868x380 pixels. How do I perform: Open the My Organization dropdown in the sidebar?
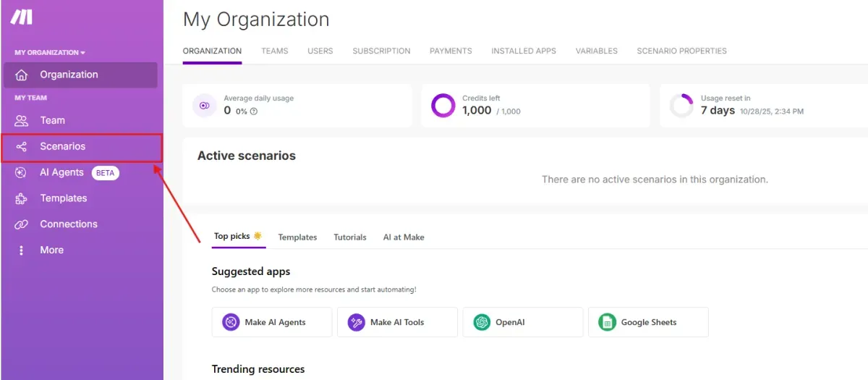[50, 53]
